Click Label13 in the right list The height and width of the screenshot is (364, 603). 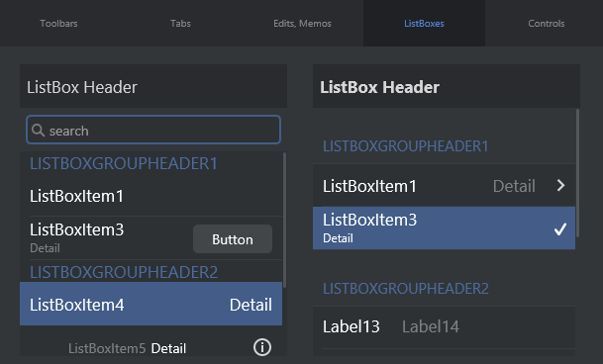[x=352, y=326]
